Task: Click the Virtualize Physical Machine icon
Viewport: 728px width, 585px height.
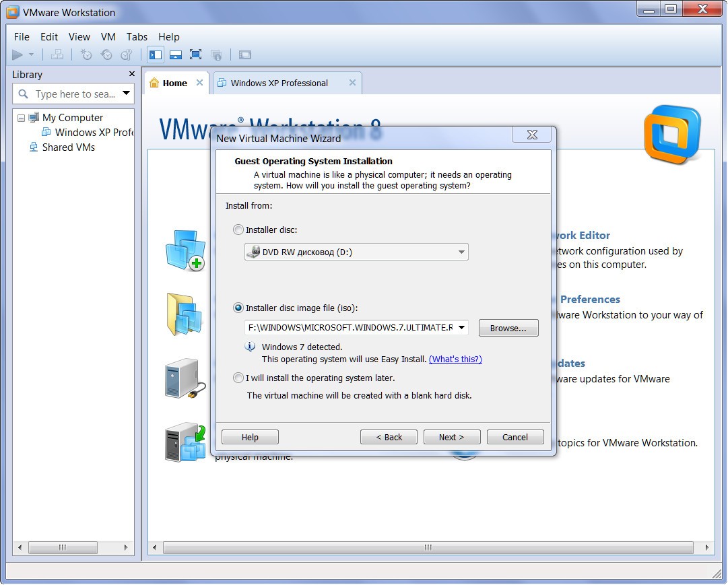Action: click(x=185, y=442)
